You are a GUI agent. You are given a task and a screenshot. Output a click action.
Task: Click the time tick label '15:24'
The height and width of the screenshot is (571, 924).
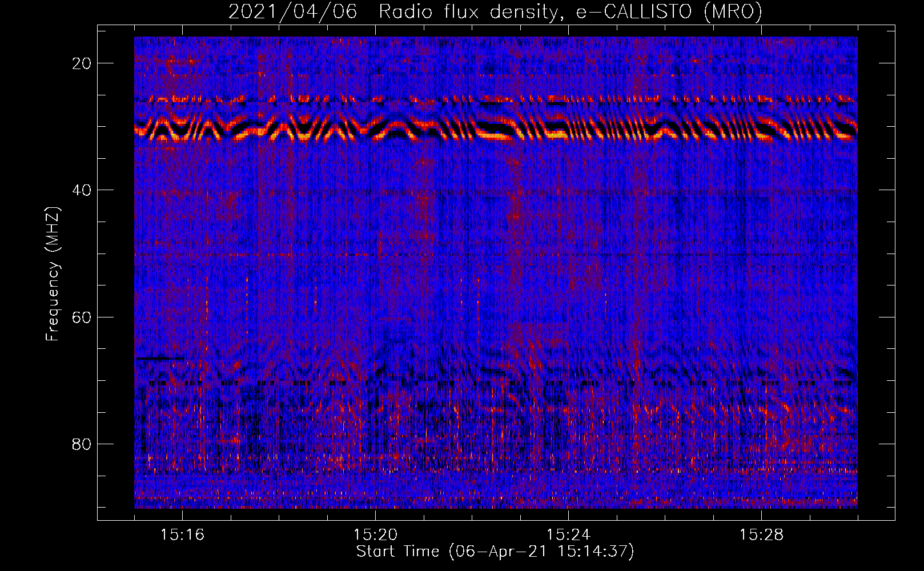(568, 535)
